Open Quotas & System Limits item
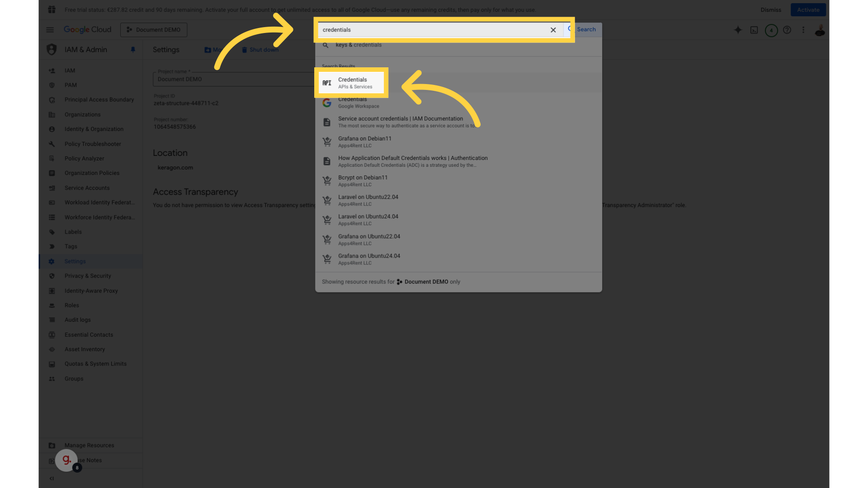 (90, 364)
